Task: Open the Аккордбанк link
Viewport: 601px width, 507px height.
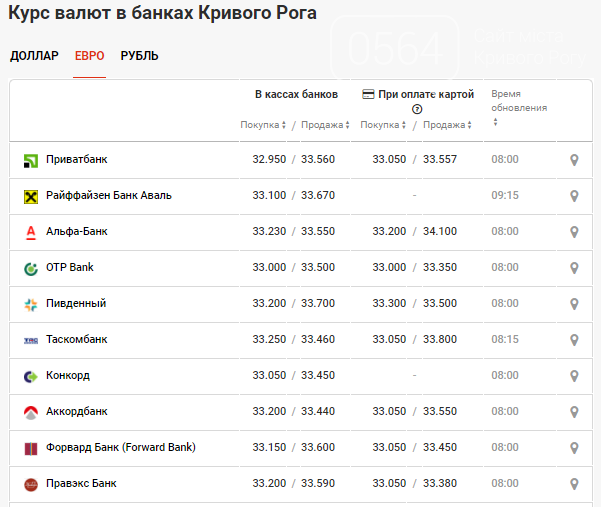Action: click(x=77, y=412)
